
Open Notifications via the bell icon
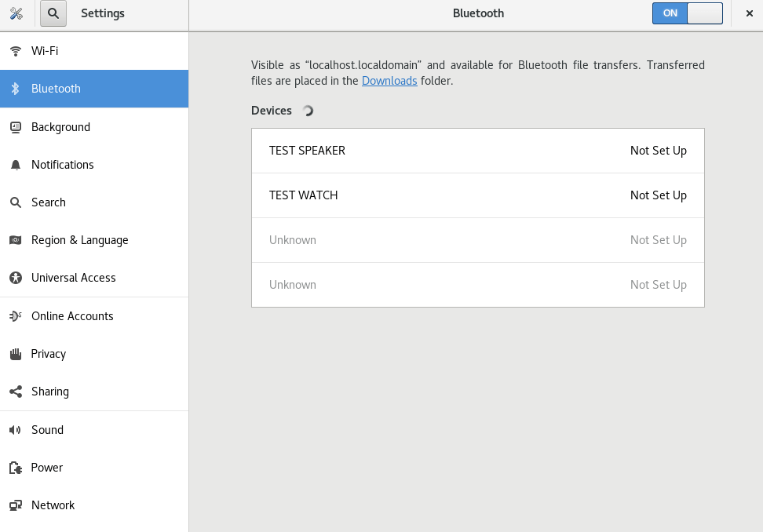tap(16, 164)
